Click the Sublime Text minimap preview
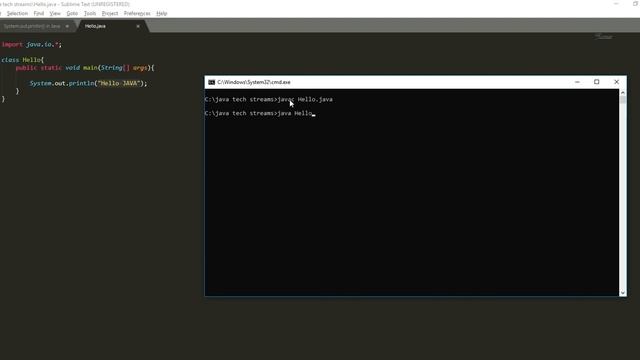This screenshot has width=640, height=360. [604, 37]
